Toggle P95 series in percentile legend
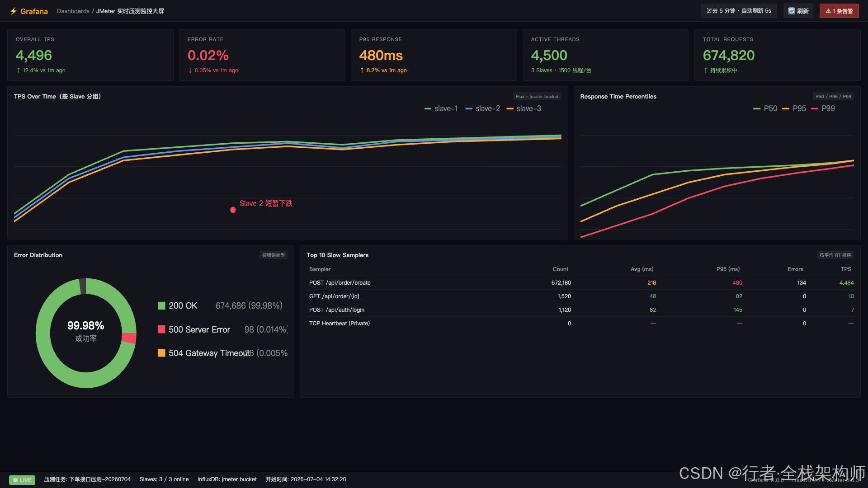Viewport: 868px width, 488px height. click(794, 108)
